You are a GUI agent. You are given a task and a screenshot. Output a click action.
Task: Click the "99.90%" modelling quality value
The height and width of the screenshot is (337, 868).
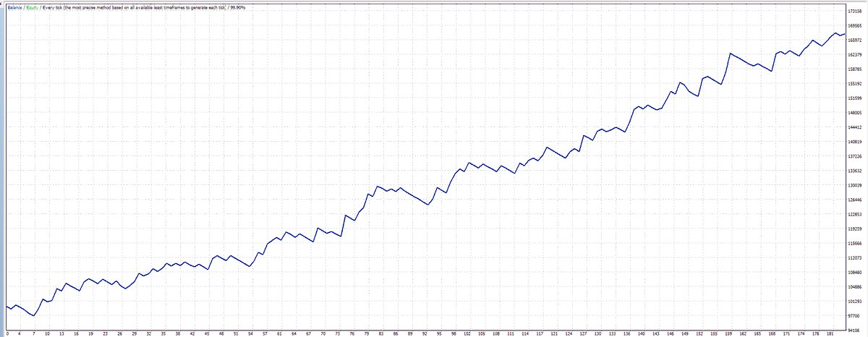(239, 7)
